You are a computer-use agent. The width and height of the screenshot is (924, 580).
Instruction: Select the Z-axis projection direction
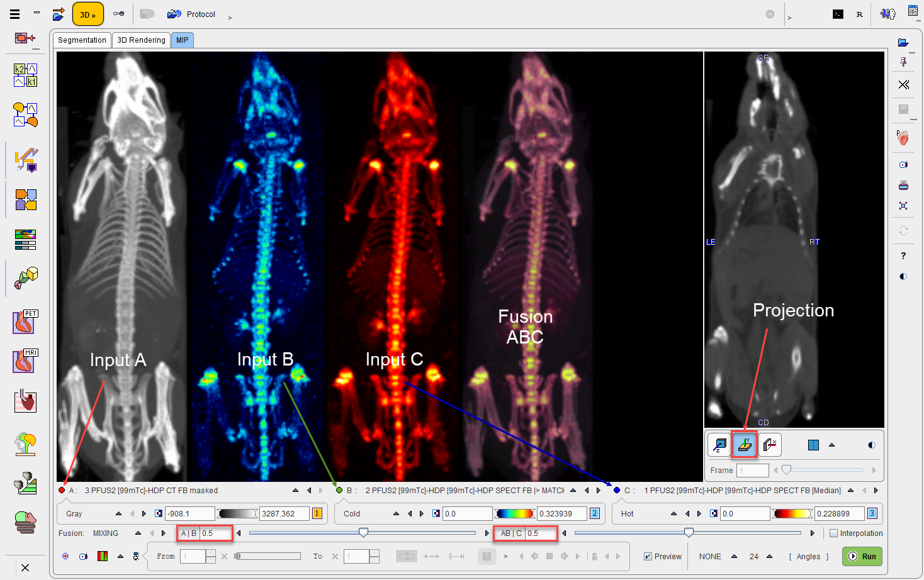click(719, 445)
